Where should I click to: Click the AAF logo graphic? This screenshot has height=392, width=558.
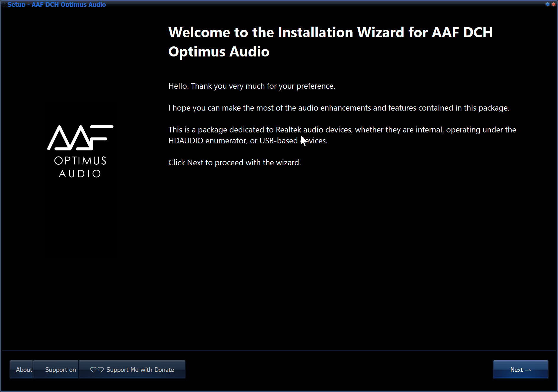coord(80,137)
